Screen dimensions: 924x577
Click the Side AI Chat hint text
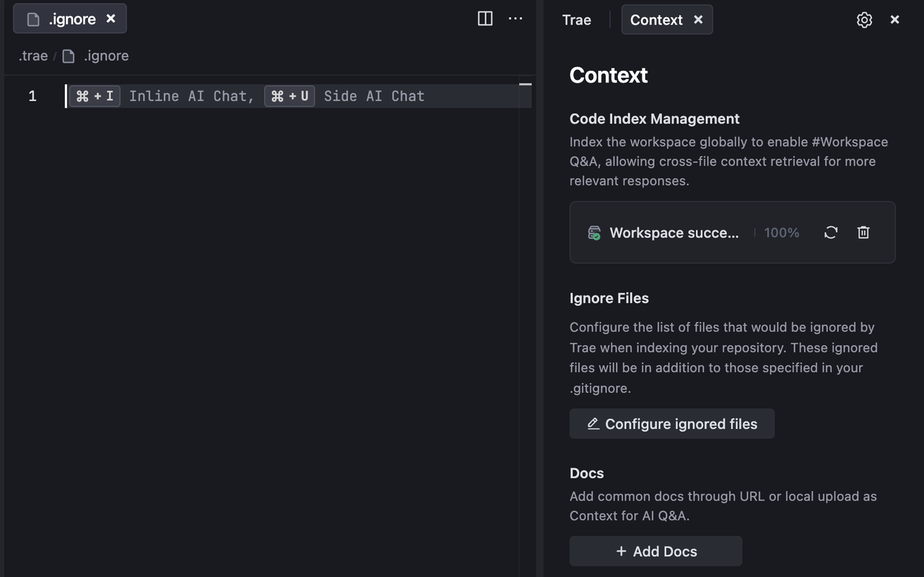pyautogui.click(x=374, y=96)
